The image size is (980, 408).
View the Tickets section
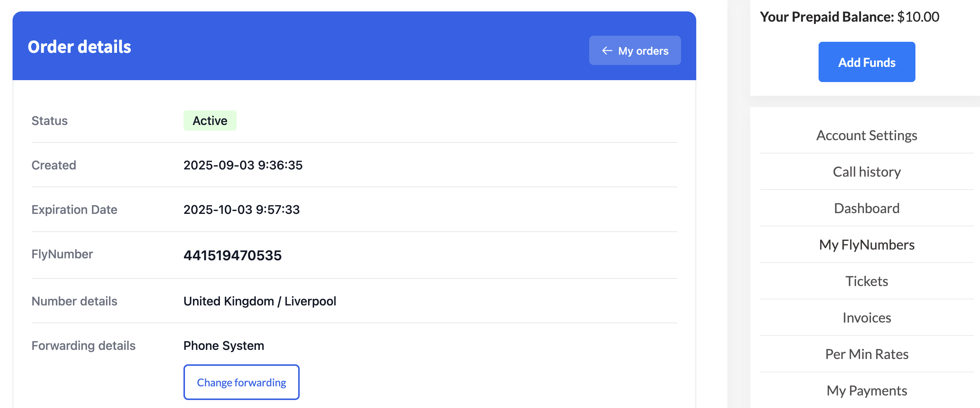tap(866, 281)
